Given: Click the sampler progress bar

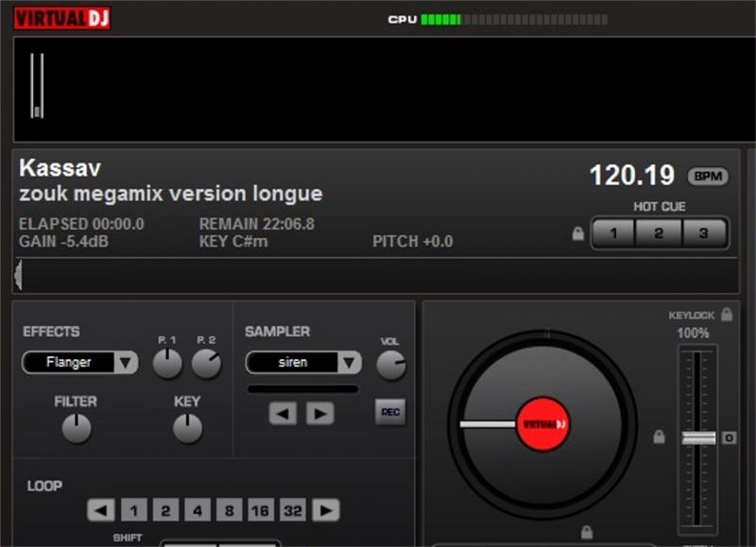Looking at the screenshot, I should pyautogui.click(x=302, y=389).
